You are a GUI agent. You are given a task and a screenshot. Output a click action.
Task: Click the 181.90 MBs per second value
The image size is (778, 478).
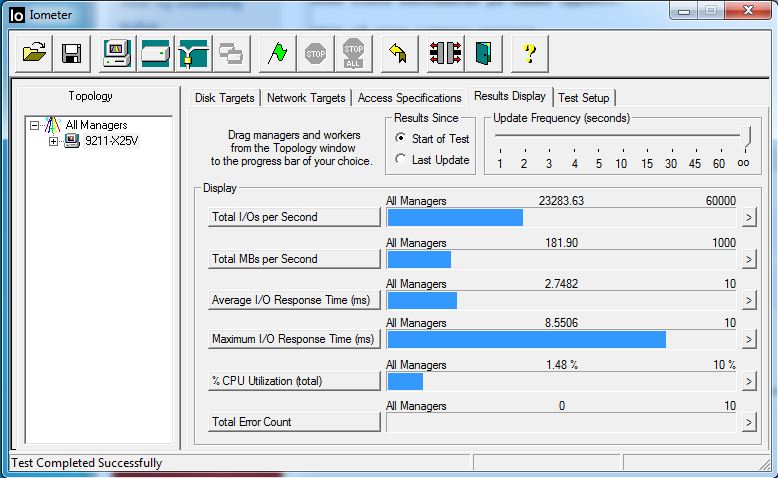(x=561, y=243)
